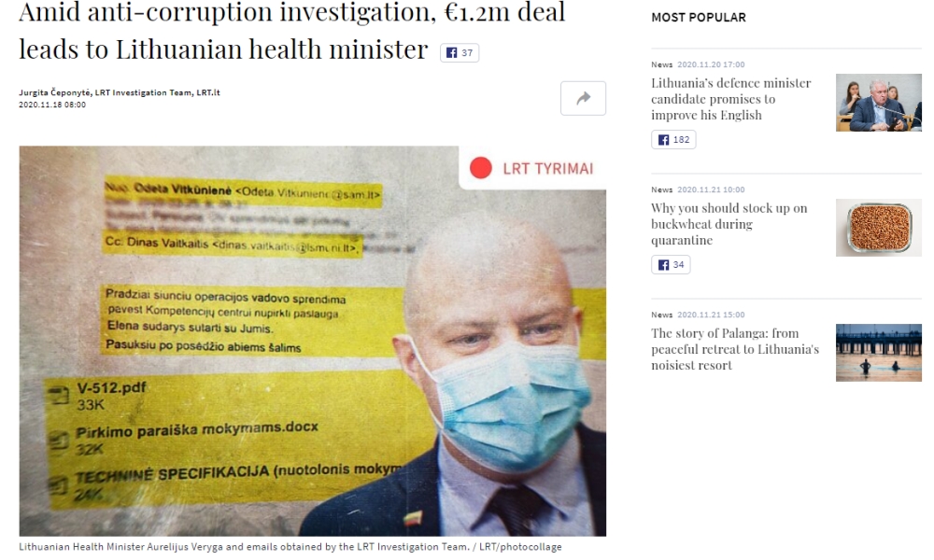Open the main article headline
The height and width of the screenshot is (560, 934).
pyautogui.click(x=291, y=30)
